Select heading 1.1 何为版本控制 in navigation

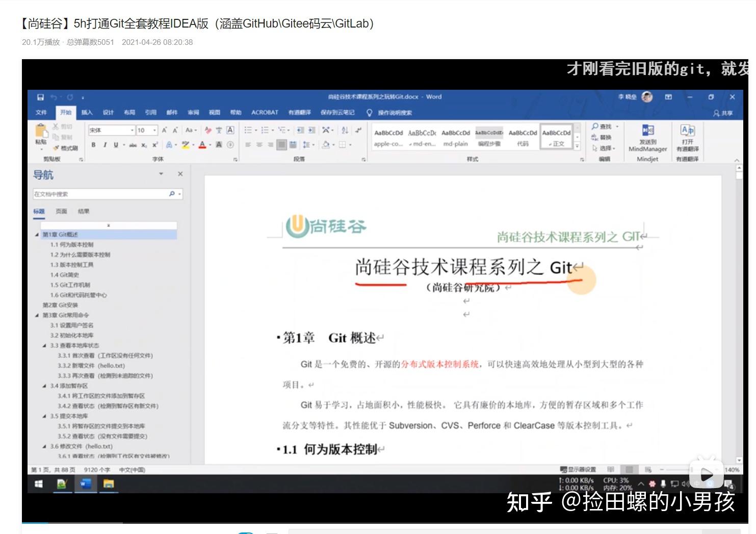73,244
